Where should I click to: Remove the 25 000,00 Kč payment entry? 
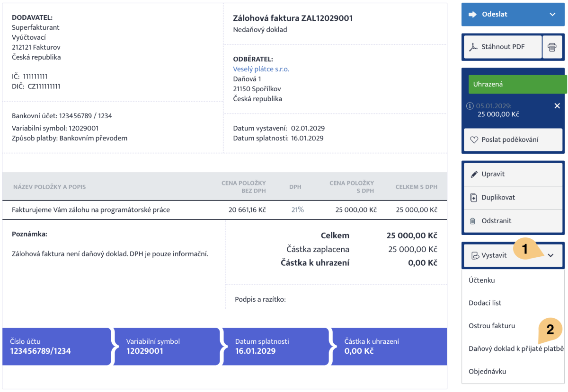[x=557, y=106]
